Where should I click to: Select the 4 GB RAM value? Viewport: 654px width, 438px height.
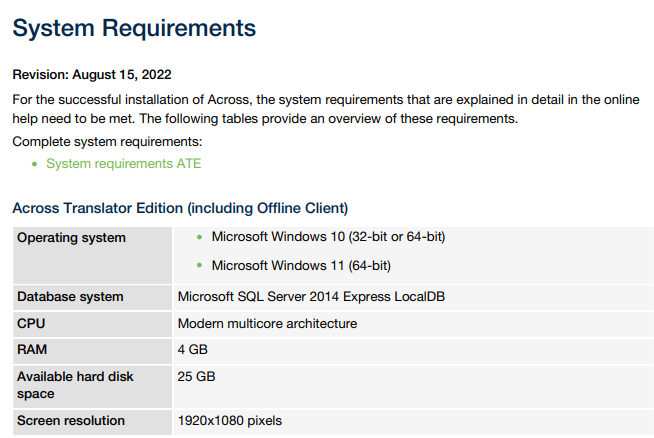[x=193, y=350]
